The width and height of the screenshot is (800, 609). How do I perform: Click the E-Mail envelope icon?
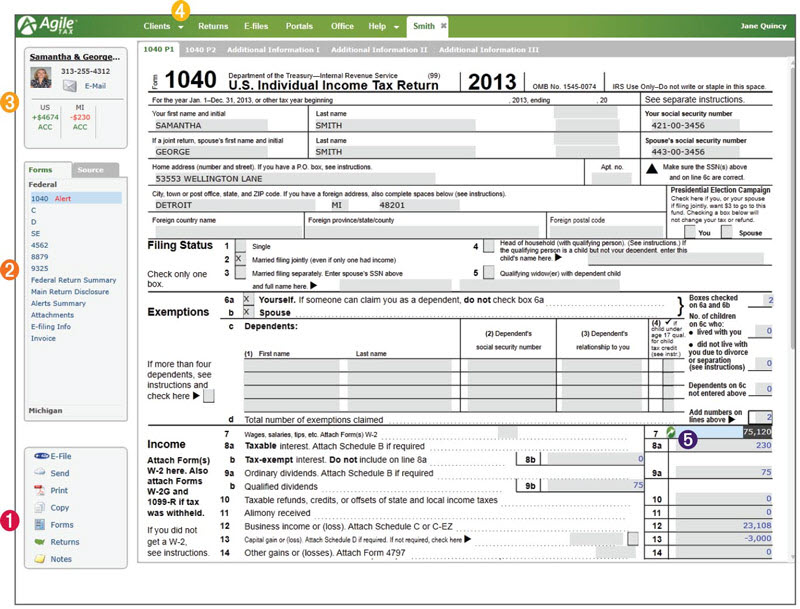69,86
